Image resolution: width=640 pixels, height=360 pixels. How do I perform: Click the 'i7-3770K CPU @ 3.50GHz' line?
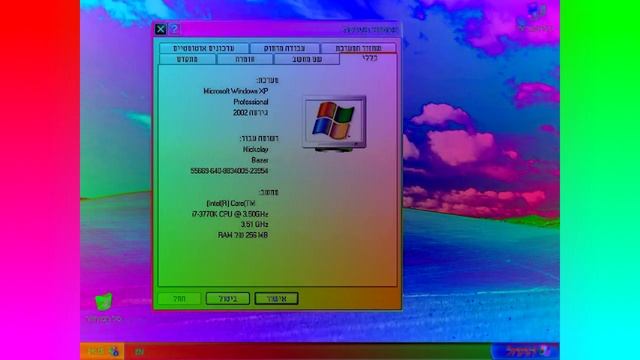pos(230,214)
